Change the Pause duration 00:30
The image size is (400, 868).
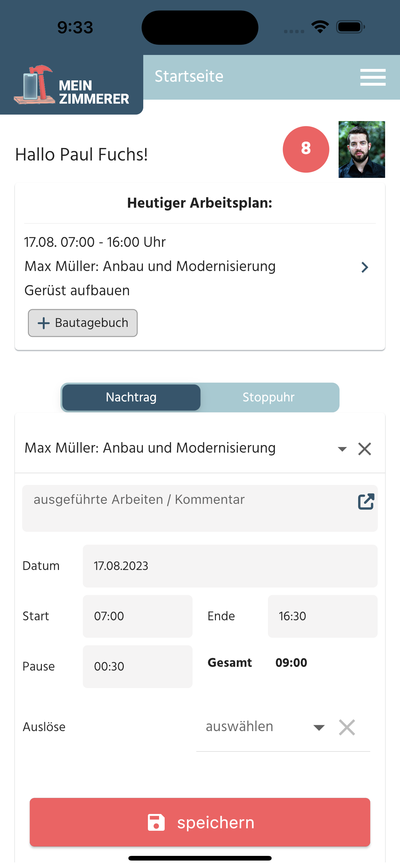click(x=137, y=666)
